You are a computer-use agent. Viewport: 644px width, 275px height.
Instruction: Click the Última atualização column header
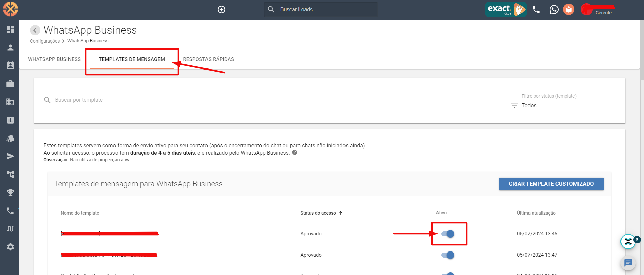tap(536, 213)
